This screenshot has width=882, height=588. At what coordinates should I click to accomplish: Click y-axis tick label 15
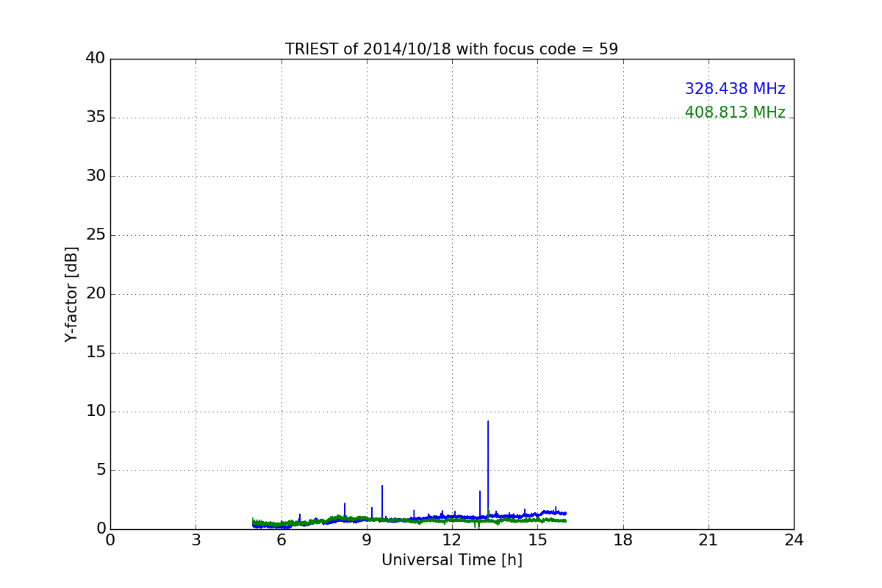tap(96, 353)
